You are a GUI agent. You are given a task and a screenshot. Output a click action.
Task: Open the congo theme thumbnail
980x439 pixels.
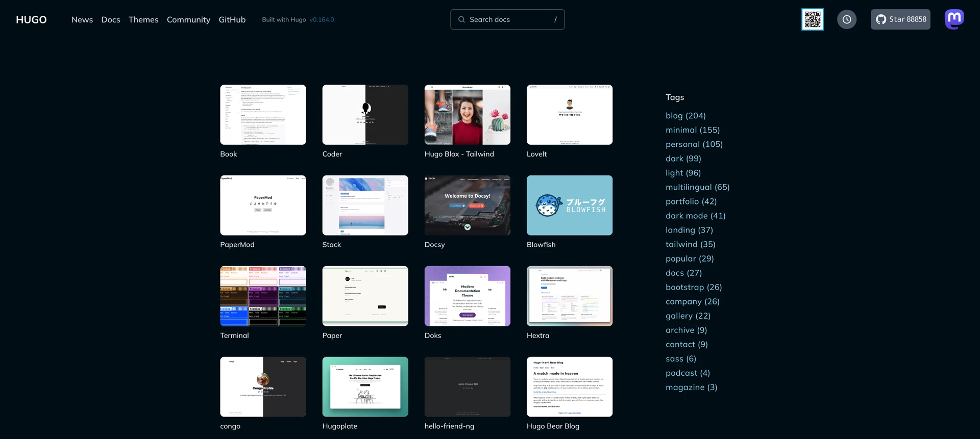pos(263,387)
